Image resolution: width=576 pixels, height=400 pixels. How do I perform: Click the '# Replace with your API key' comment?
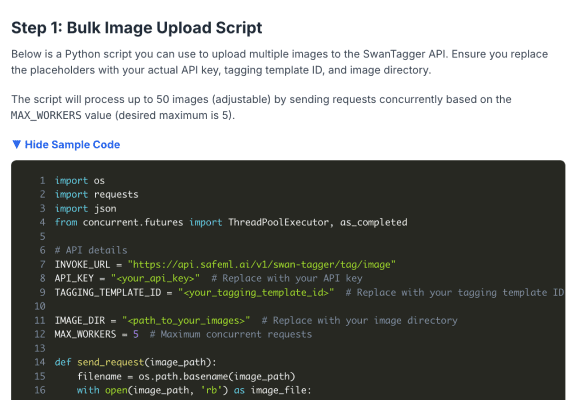pos(287,278)
